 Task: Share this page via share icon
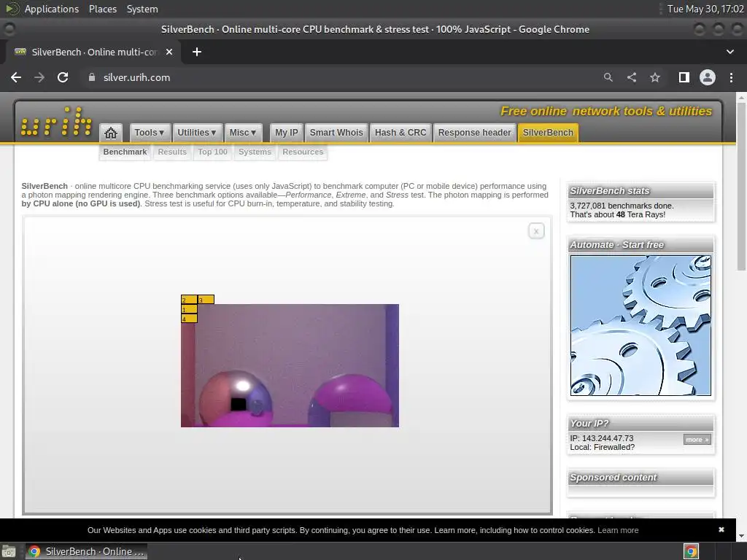point(632,77)
